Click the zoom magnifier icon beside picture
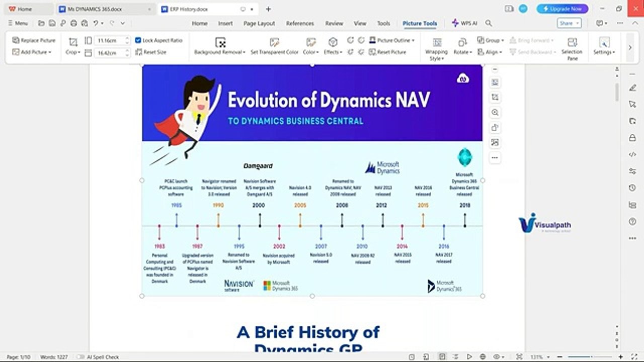 (x=495, y=112)
